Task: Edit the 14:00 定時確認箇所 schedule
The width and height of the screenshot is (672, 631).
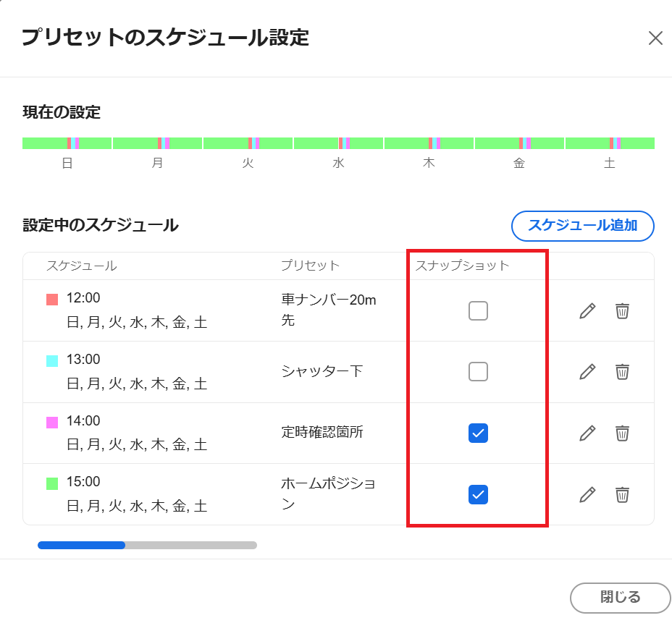Action: pos(587,433)
